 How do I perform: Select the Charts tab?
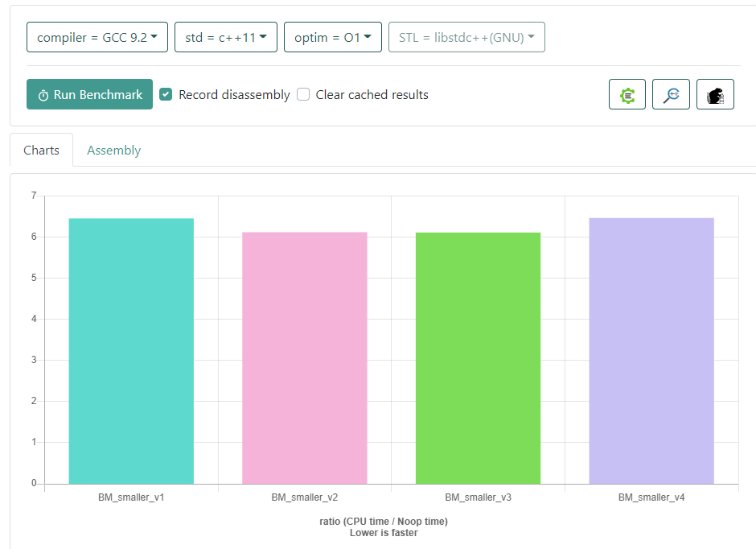(x=42, y=151)
